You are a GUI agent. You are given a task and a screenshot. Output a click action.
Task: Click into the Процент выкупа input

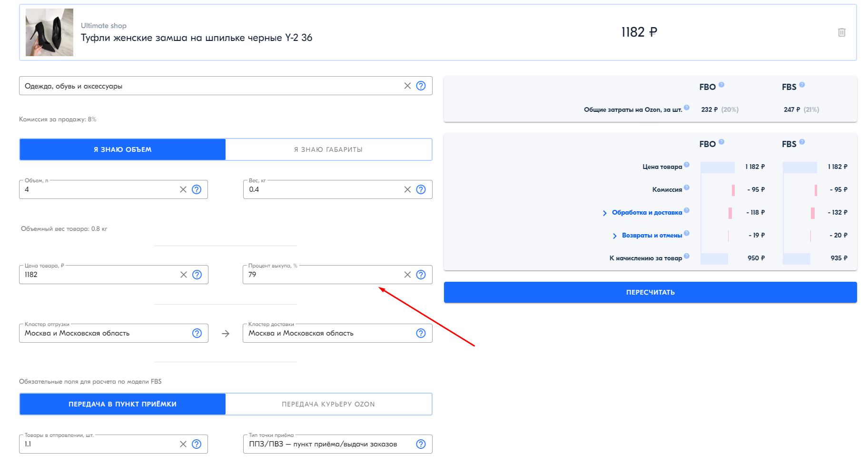coord(324,275)
